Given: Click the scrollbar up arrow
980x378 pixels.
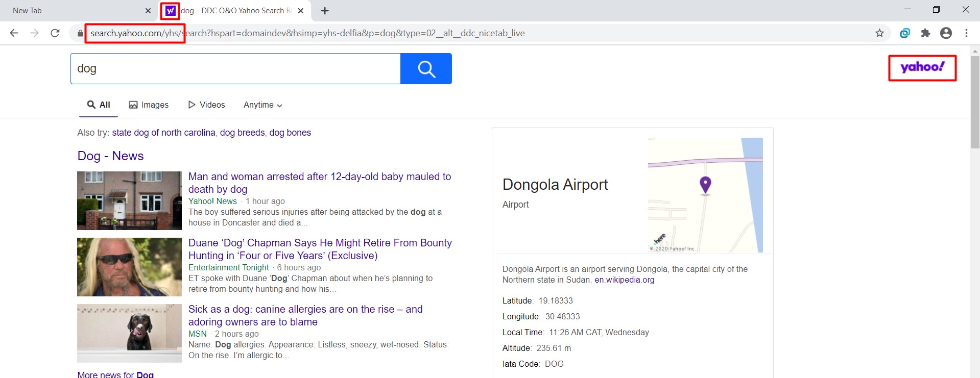Looking at the screenshot, I should [x=975, y=51].
